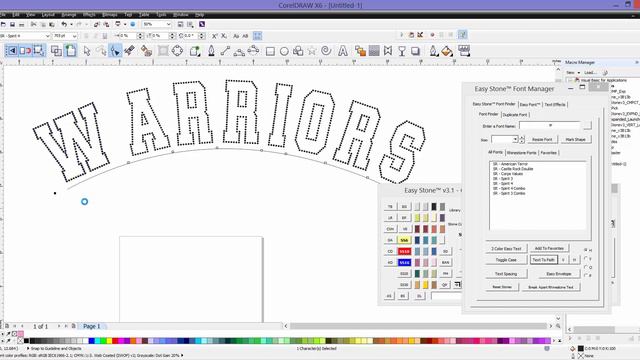640x360 pixels.
Task: Click the Enter a Font Name field
Action: 549,126
